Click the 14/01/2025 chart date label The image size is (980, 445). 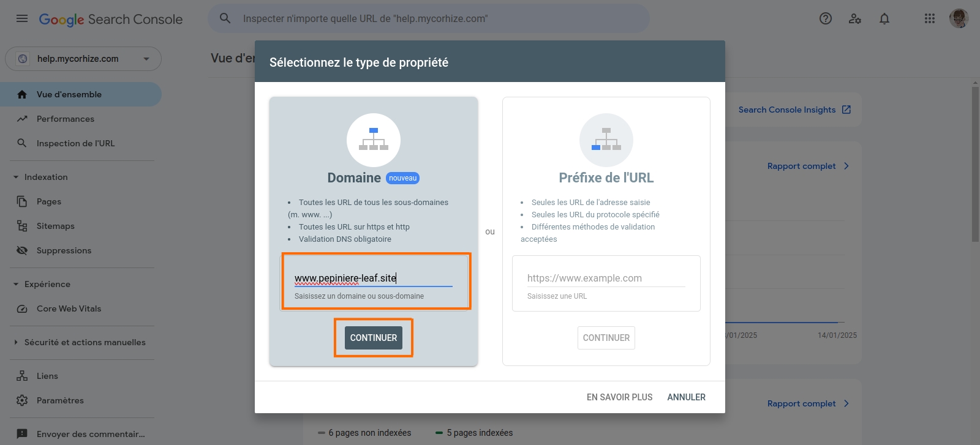pyautogui.click(x=837, y=335)
